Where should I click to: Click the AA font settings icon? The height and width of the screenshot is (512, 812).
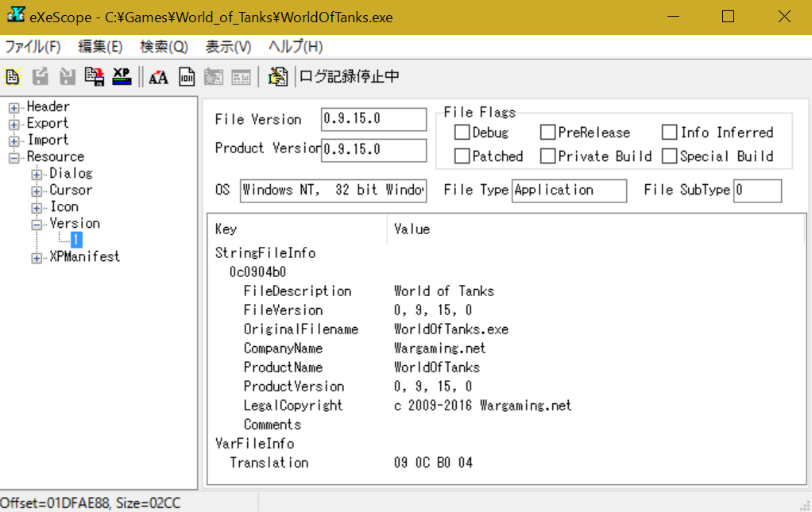coord(158,77)
